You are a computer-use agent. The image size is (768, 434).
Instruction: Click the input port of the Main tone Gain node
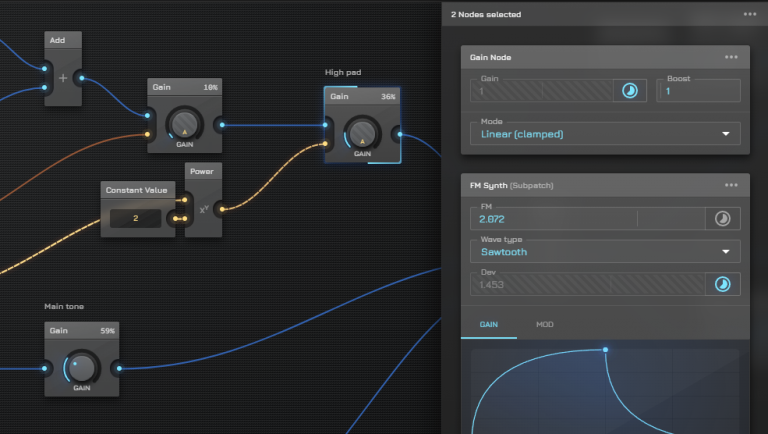pyautogui.click(x=45, y=368)
